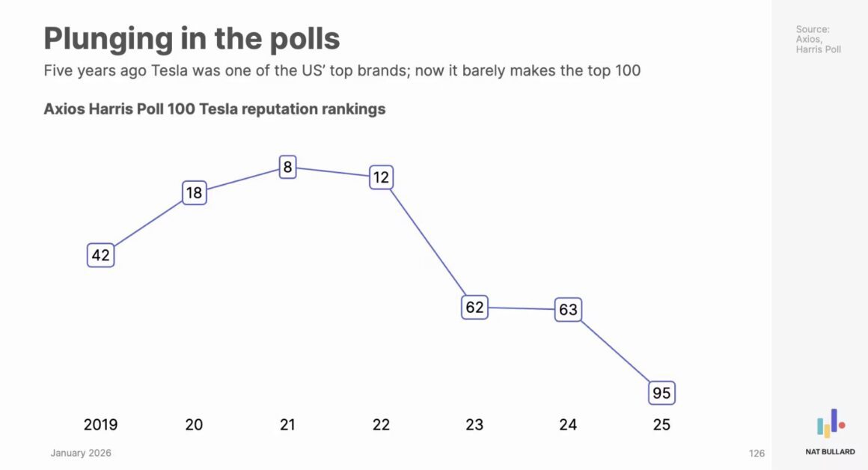The height and width of the screenshot is (470, 868).
Task: Click the 'Plunging in the polls' headline
Action: click(192, 37)
